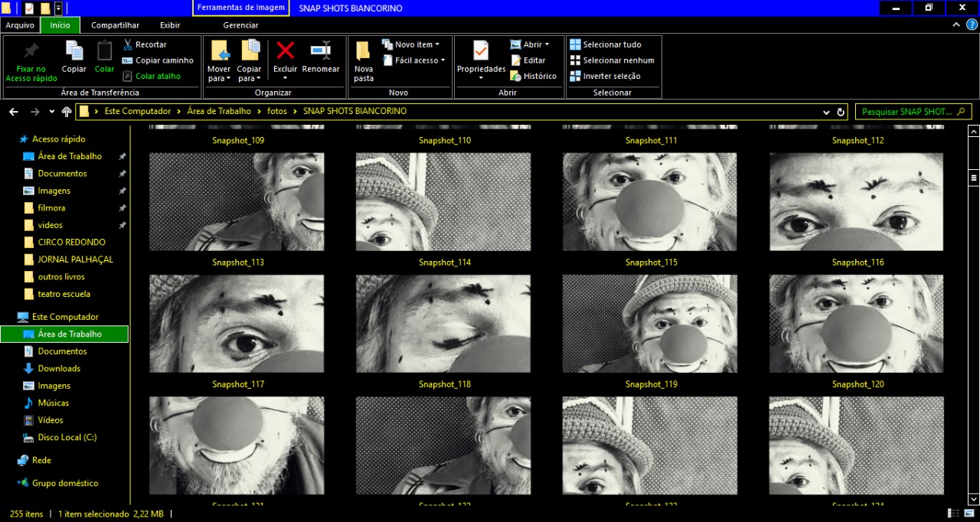Click the up-folder arrow in navigation bar
980x522 pixels.
(x=67, y=112)
